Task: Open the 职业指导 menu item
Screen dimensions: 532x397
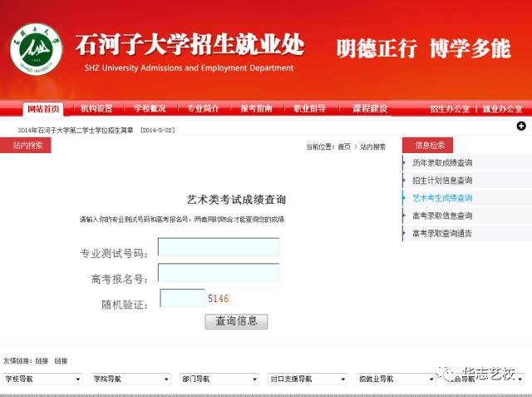Action: [309, 109]
